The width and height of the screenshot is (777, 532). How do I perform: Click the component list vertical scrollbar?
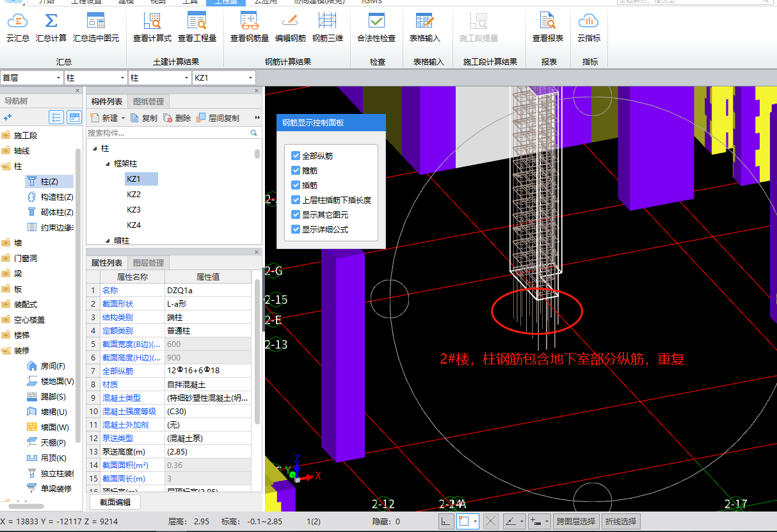tap(257, 154)
